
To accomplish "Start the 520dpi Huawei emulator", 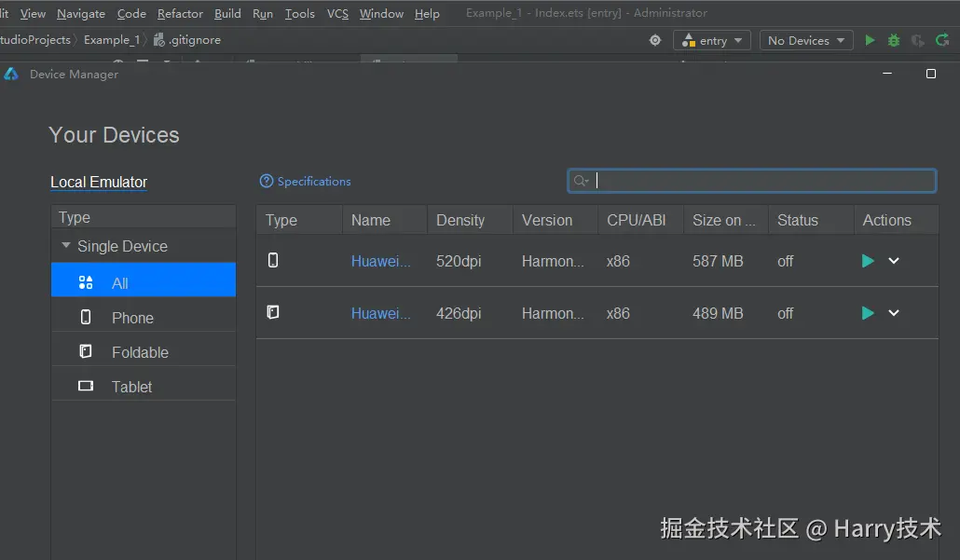I will (868, 261).
